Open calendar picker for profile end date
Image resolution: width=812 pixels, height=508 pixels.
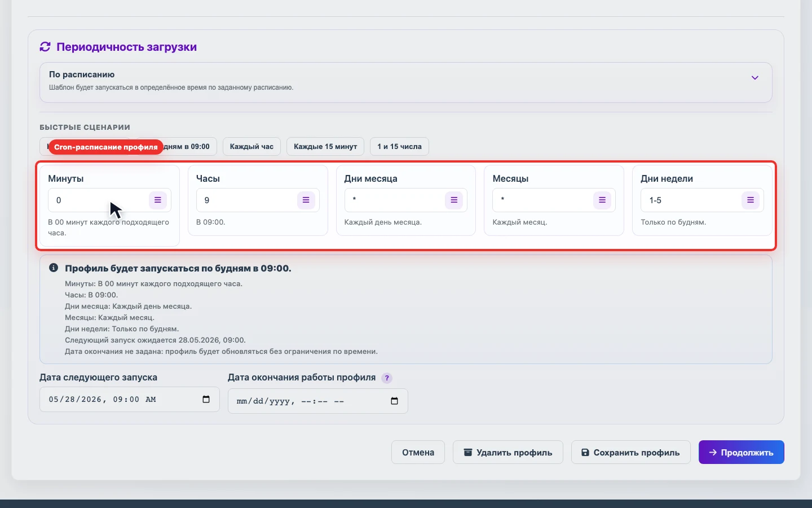click(394, 401)
